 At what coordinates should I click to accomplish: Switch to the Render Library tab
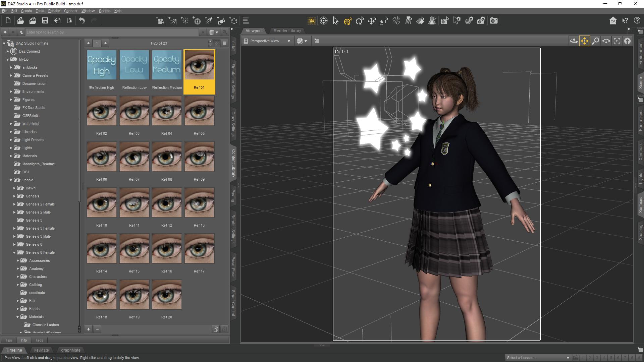tap(287, 31)
